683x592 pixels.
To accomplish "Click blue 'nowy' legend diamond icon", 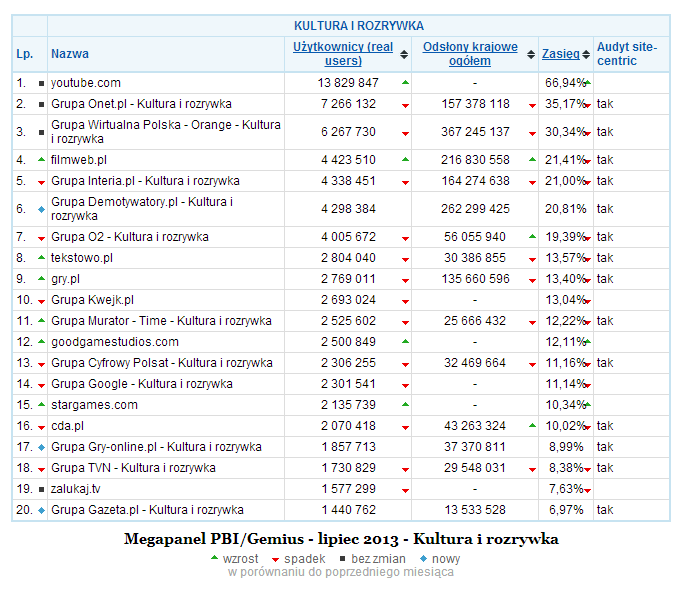I will [424, 559].
